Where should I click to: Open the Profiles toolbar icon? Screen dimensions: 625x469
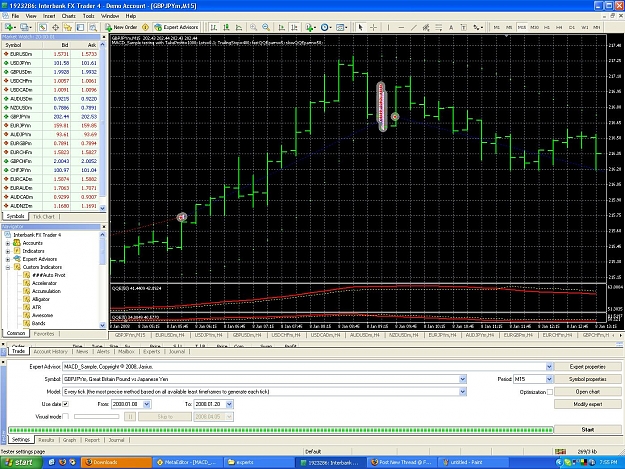coord(26,27)
